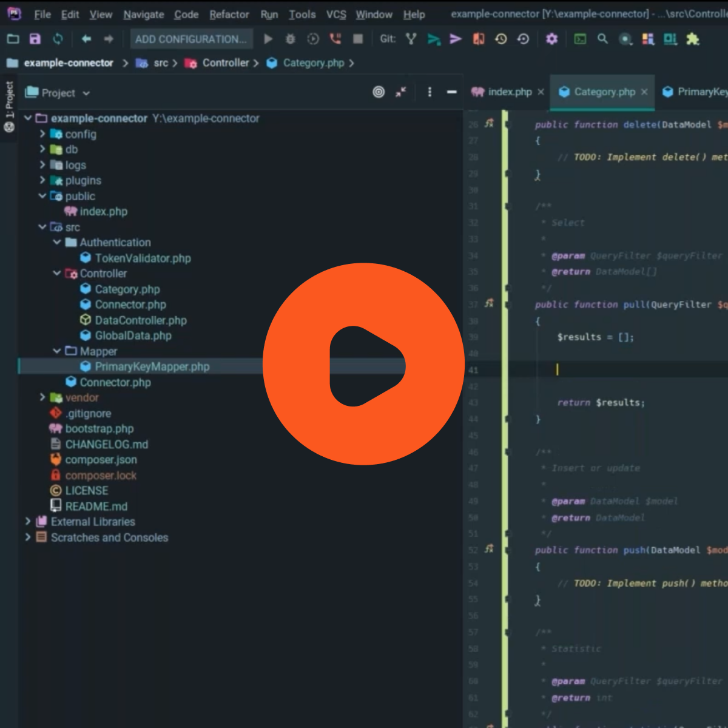Click the Listen for debug connections phone icon
The width and height of the screenshot is (728, 728).
(335, 39)
